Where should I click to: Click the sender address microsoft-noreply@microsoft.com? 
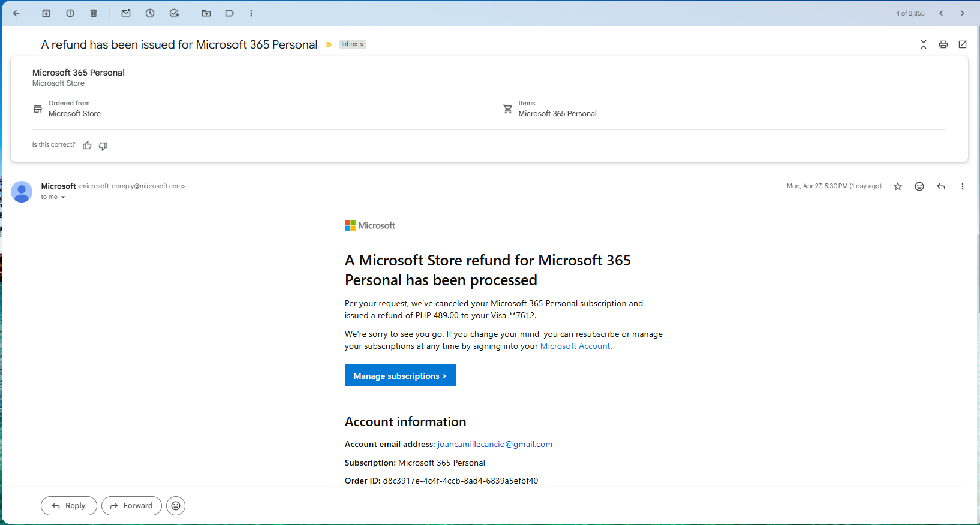(131, 186)
